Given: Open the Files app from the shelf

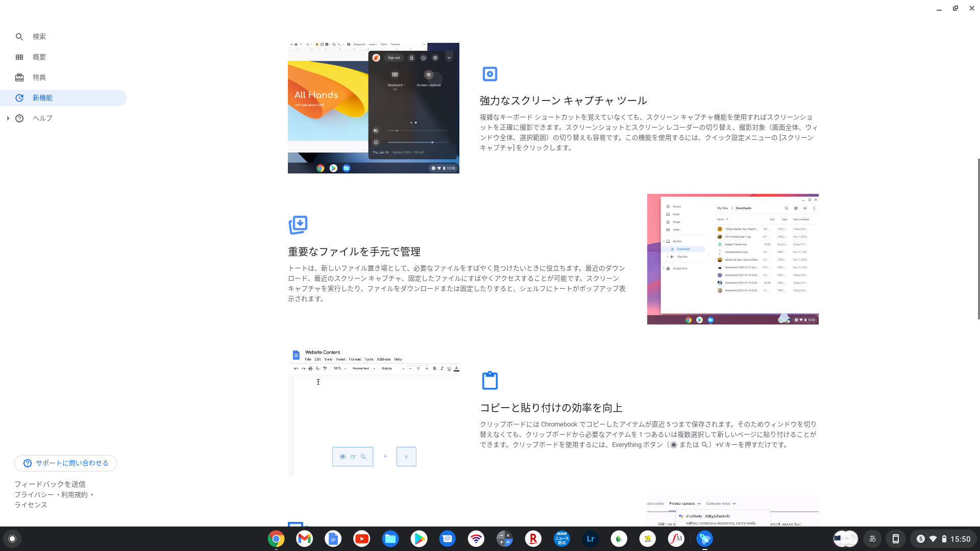Looking at the screenshot, I should click(390, 539).
